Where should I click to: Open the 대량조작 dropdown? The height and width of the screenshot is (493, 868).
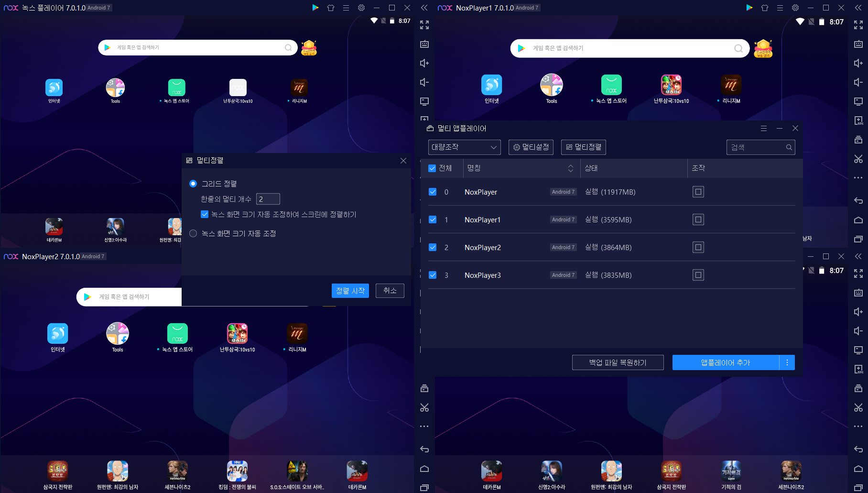pos(464,147)
